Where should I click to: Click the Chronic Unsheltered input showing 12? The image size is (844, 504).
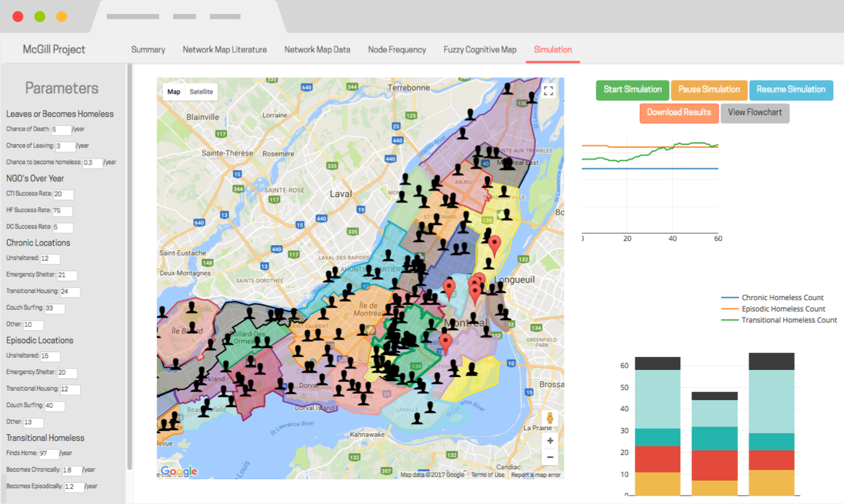pyautogui.click(x=50, y=259)
